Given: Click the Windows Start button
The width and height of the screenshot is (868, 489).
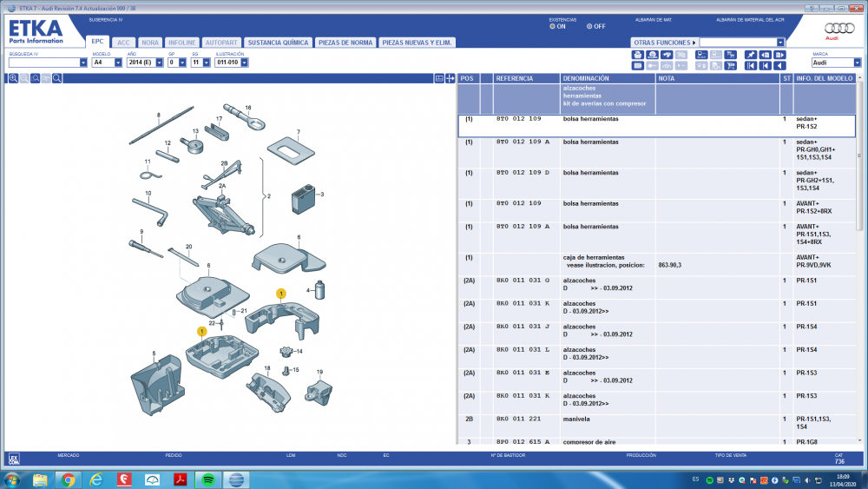Looking at the screenshot, I should coord(11,479).
